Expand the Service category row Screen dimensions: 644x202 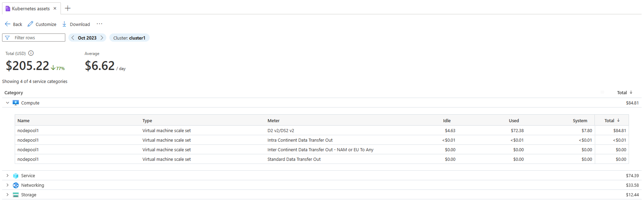[7, 175]
